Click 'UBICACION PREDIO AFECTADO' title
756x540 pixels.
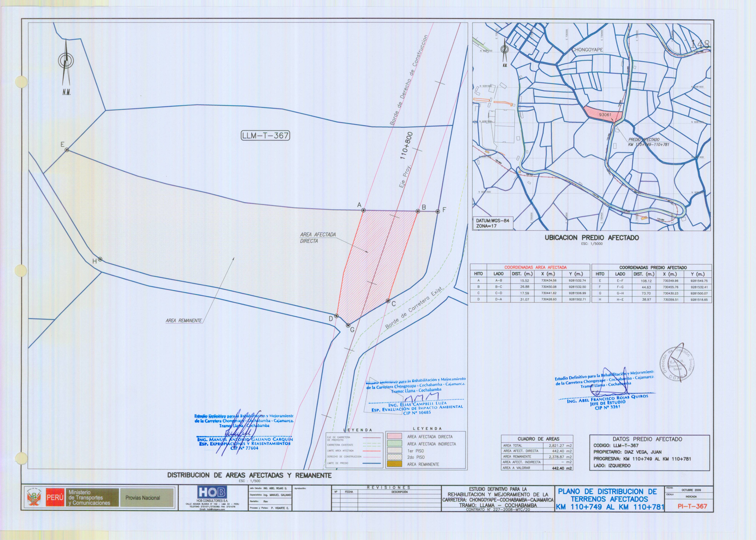coord(592,238)
